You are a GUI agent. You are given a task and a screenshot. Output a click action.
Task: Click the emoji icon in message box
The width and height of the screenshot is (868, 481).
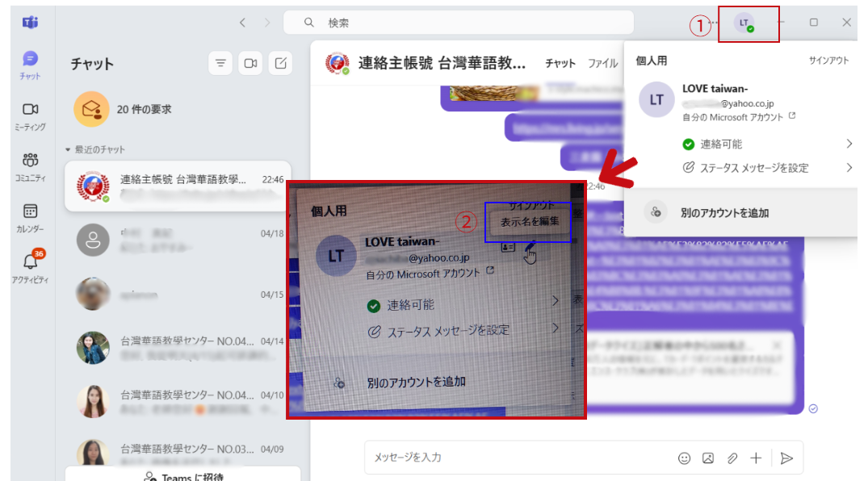click(x=684, y=458)
